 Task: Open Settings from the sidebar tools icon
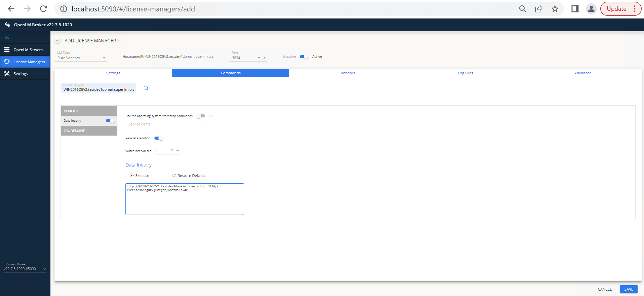pyautogui.click(x=7, y=74)
